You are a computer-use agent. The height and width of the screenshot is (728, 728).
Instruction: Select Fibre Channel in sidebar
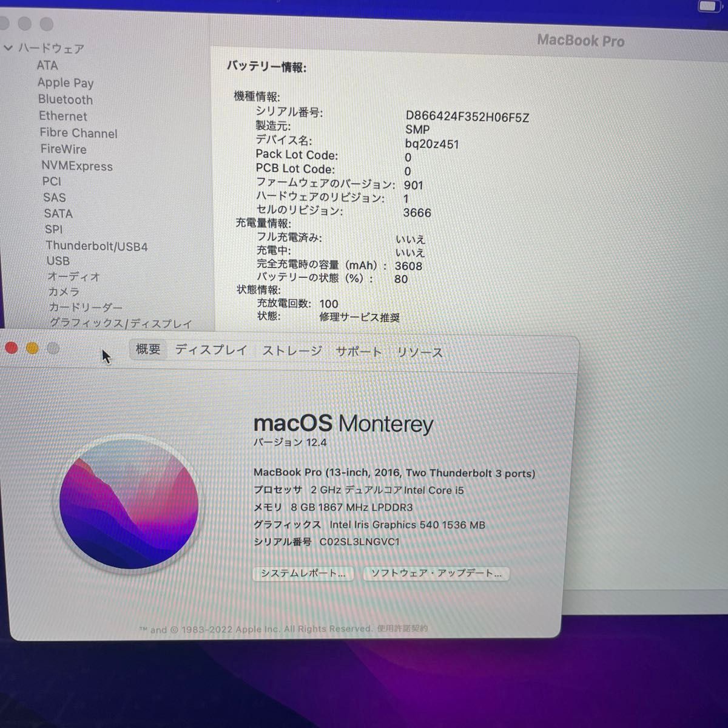(x=78, y=133)
